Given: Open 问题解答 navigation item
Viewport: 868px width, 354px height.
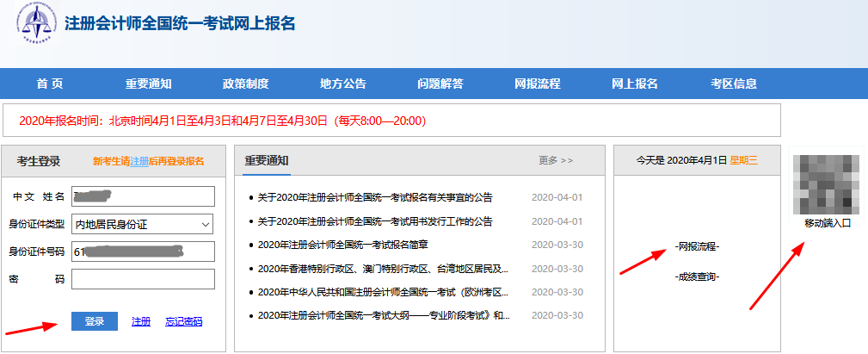Looking at the screenshot, I should [x=440, y=84].
